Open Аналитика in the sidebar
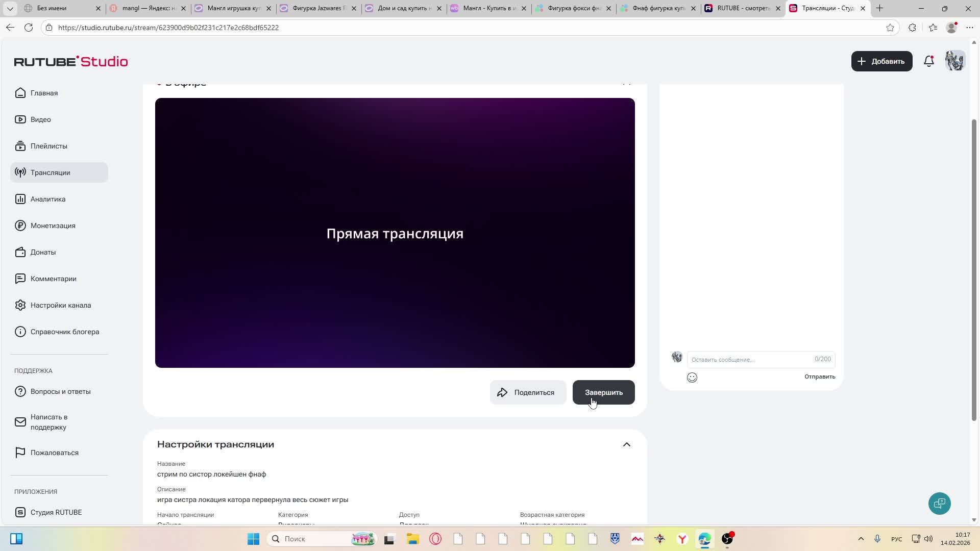The height and width of the screenshot is (551, 980). pos(47,199)
